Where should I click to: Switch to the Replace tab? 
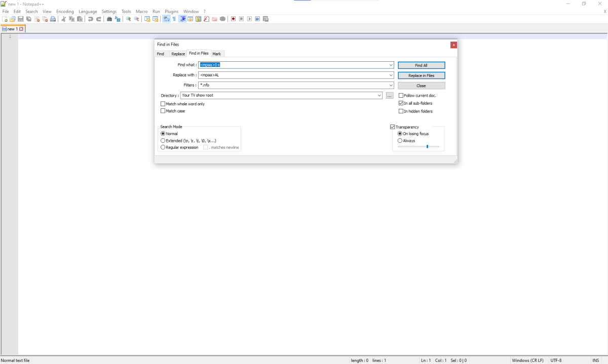point(178,54)
